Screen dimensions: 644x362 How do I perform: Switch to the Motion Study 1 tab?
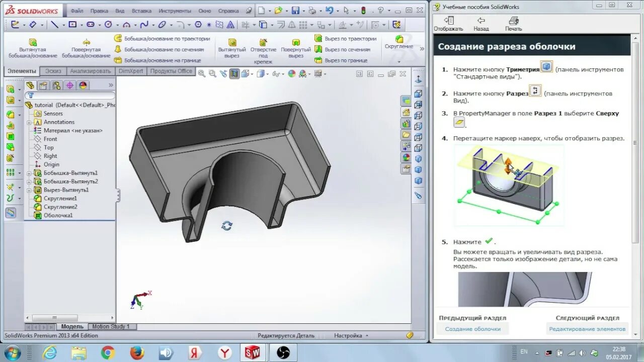point(111,326)
